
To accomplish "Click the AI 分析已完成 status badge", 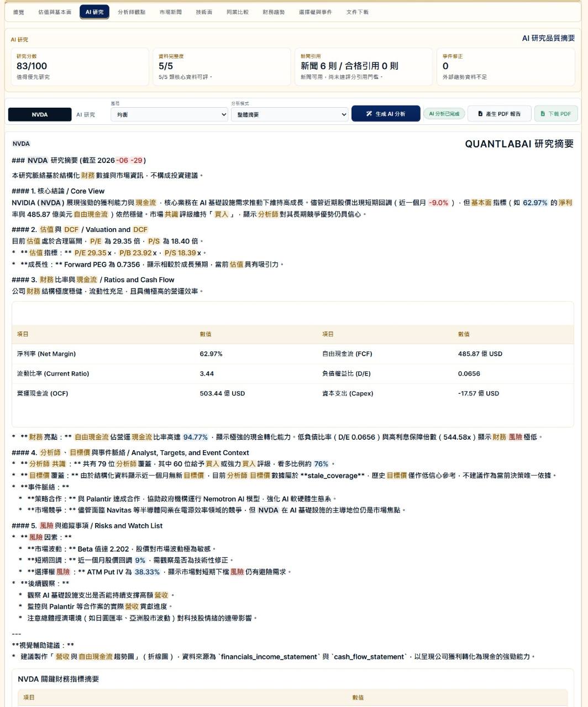I will tap(444, 114).
